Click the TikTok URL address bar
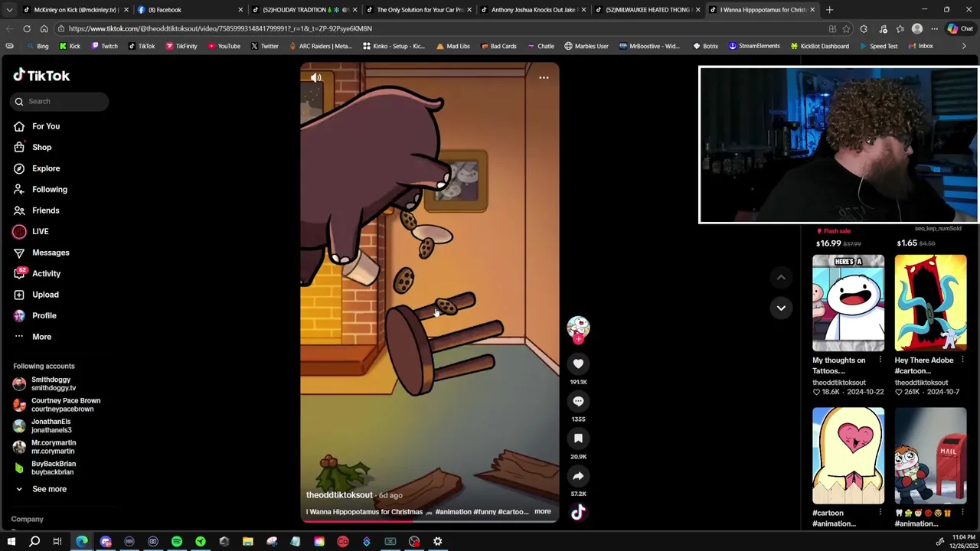The height and width of the screenshot is (551, 980). [x=440, y=28]
